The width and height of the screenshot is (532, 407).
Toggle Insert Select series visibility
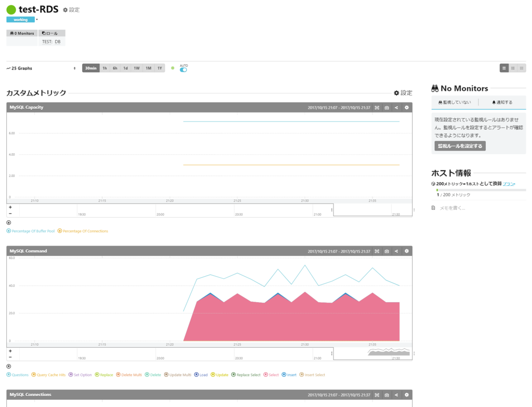[x=312, y=375]
